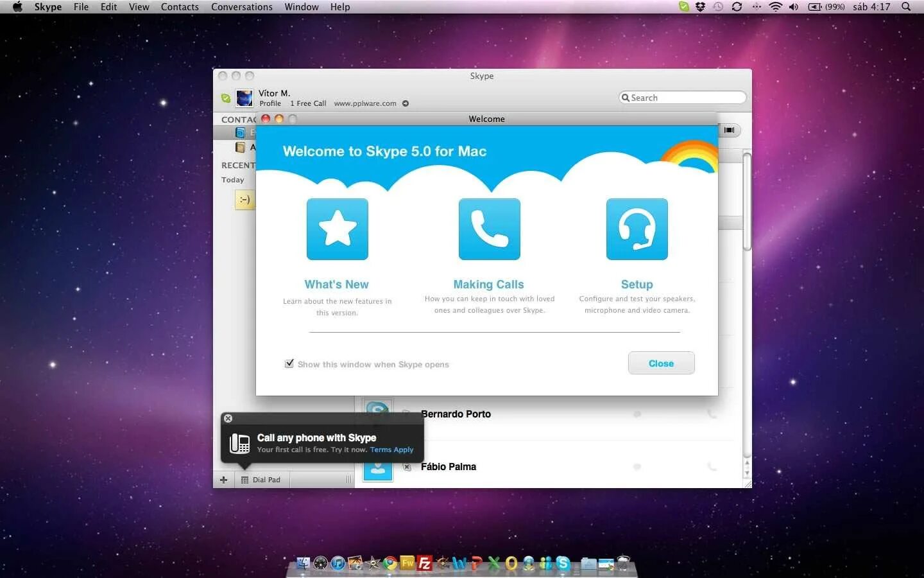Open the folder stack in the Dock
Image resolution: width=924 pixels, height=578 pixels.
click(x=589, y=563)
